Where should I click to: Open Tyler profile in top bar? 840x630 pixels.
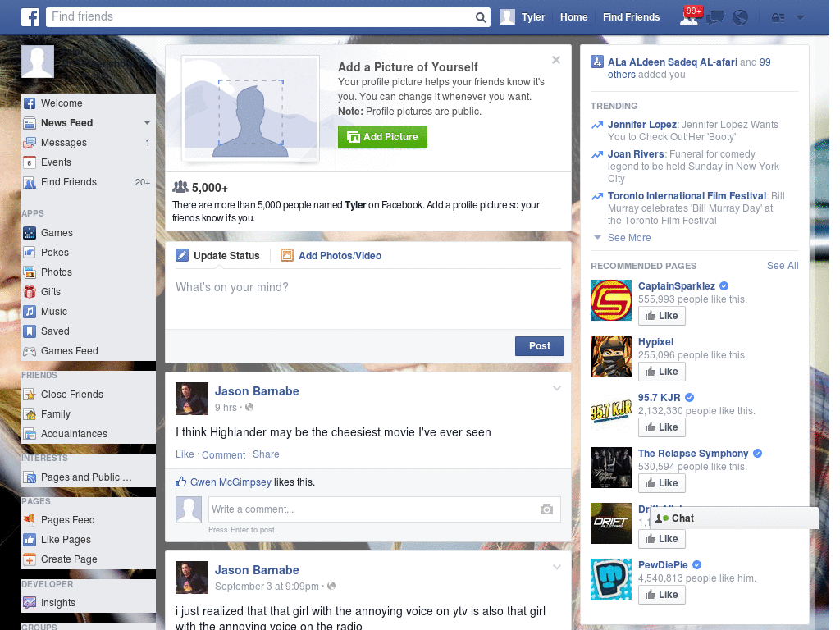pyautogui.click(x=523, y=17)
